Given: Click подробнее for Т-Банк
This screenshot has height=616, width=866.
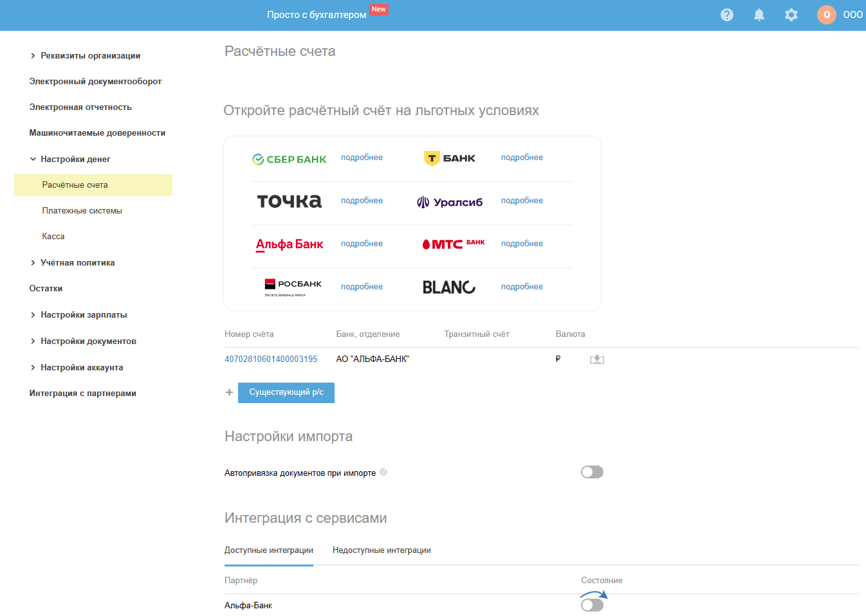Looking at the screenshot, I should pos(522,158).
